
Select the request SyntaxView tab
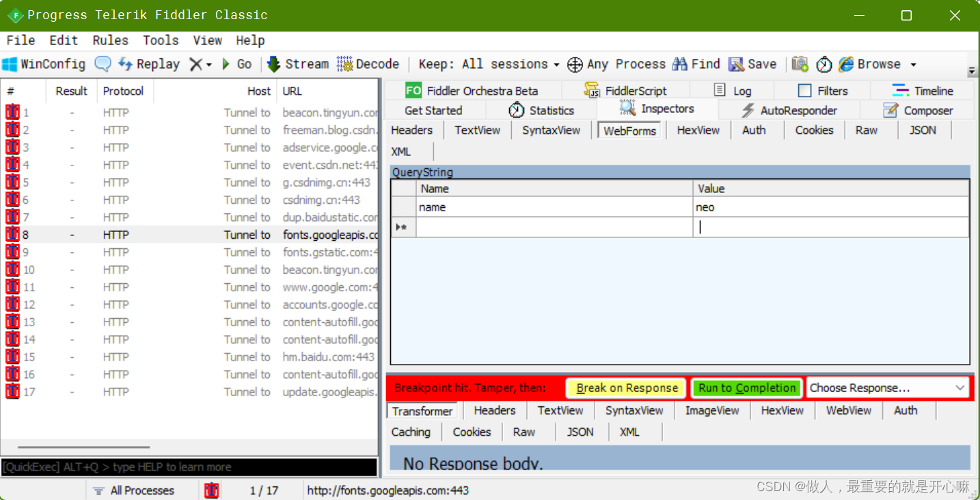[x=551, y=130]
